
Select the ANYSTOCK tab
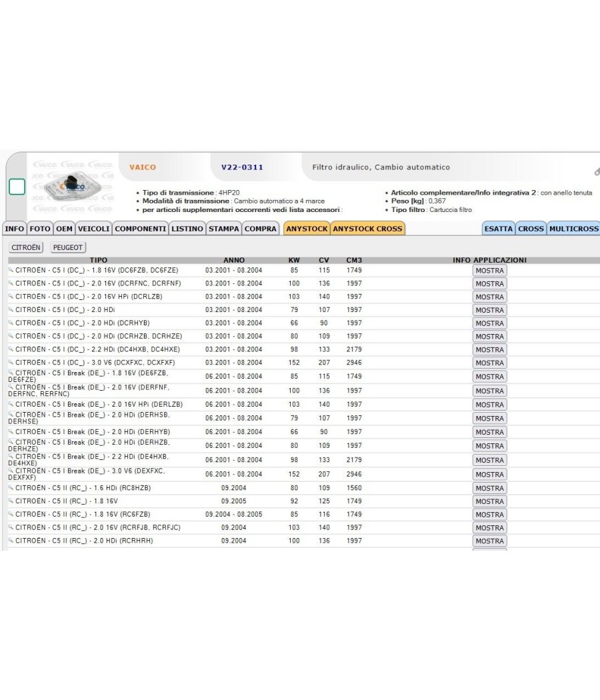pos(307,229)
